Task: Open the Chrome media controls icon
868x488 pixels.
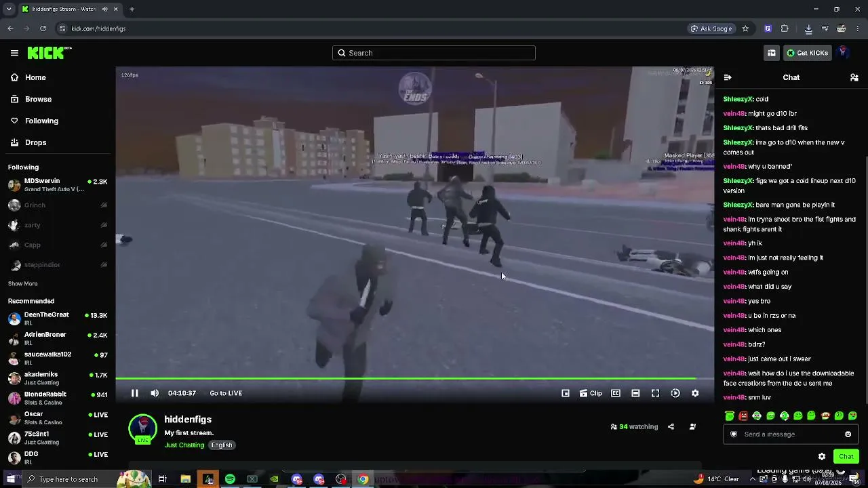Action: click(x=825, y=28)
